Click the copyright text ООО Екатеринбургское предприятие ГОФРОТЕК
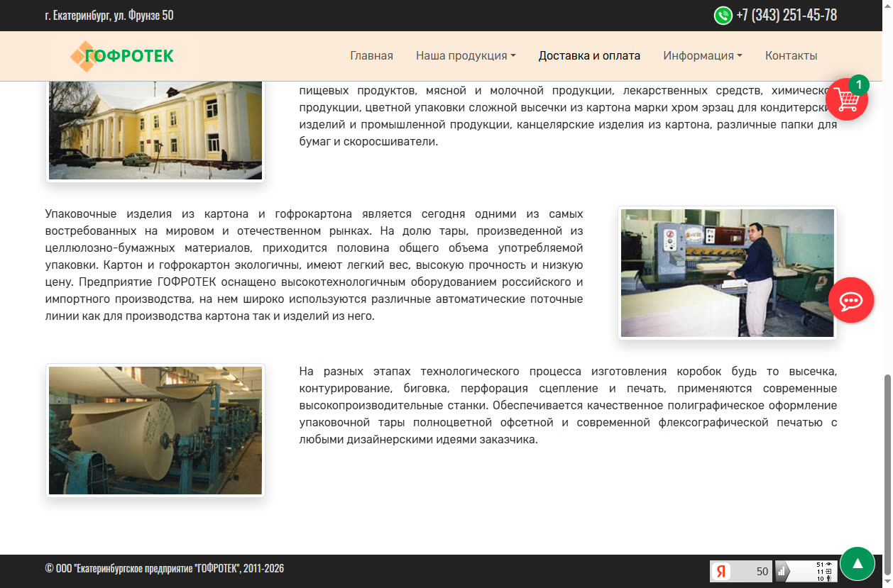The width and height of the screenshot is (893, 588). pyautogui.click(x=165, y=568)
